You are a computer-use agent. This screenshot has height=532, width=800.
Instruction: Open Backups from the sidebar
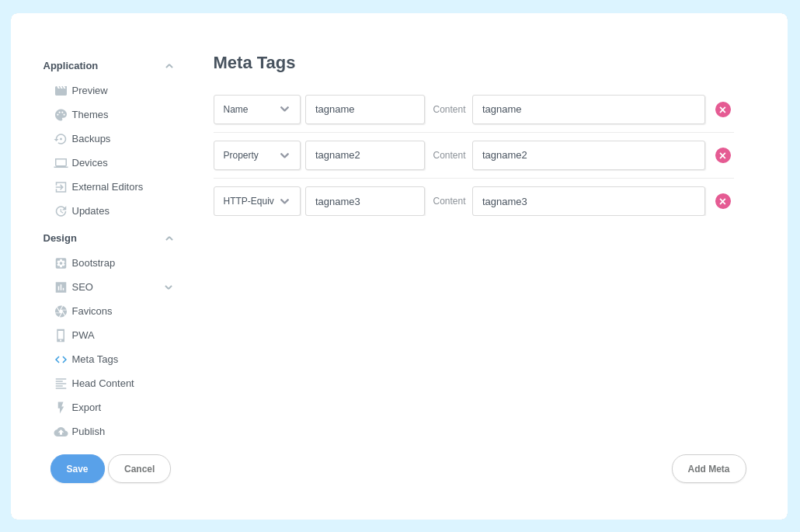pos(61,138)
